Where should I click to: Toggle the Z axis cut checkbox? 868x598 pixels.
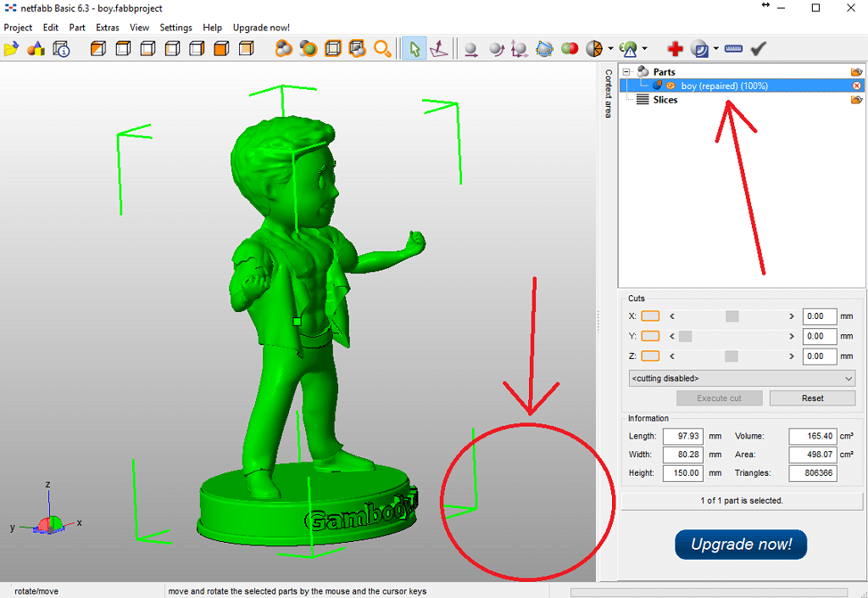pos(649,356)
